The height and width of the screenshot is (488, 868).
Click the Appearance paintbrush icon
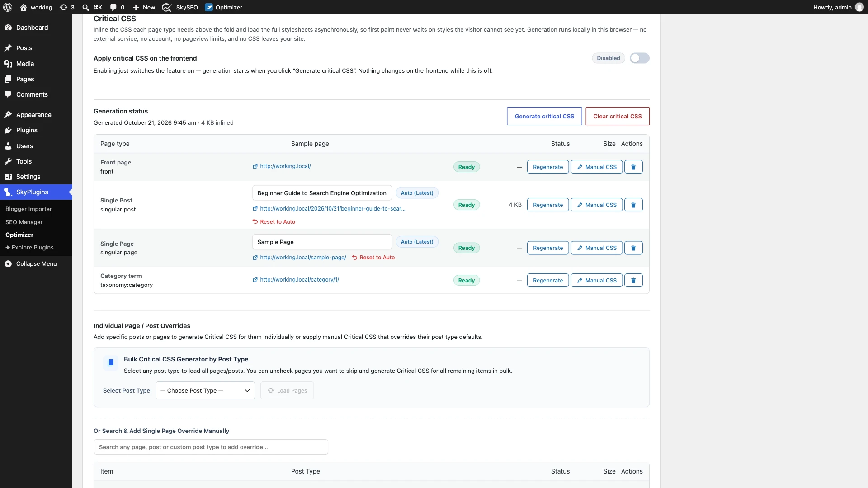tap(8, 115)
